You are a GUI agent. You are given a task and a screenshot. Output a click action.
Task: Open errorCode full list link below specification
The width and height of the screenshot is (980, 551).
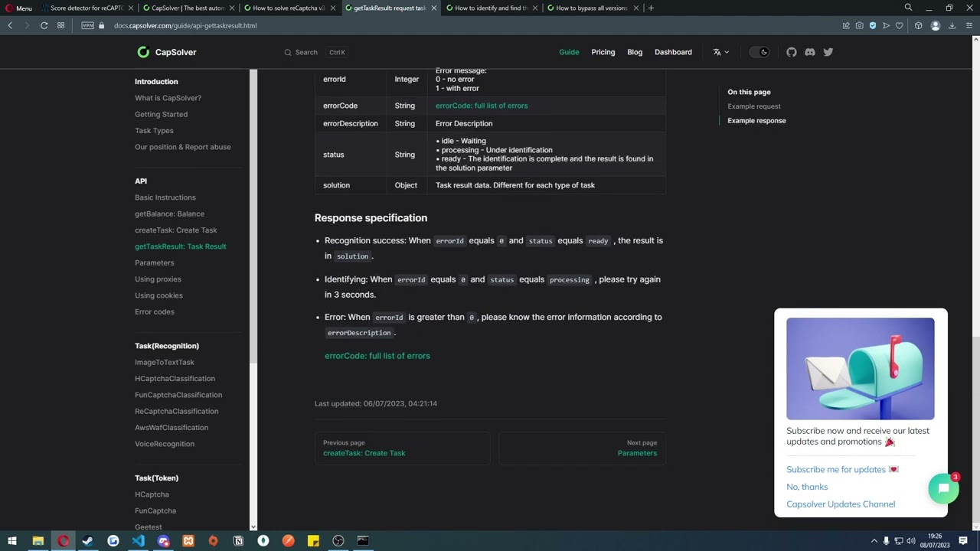click(377, 356)
